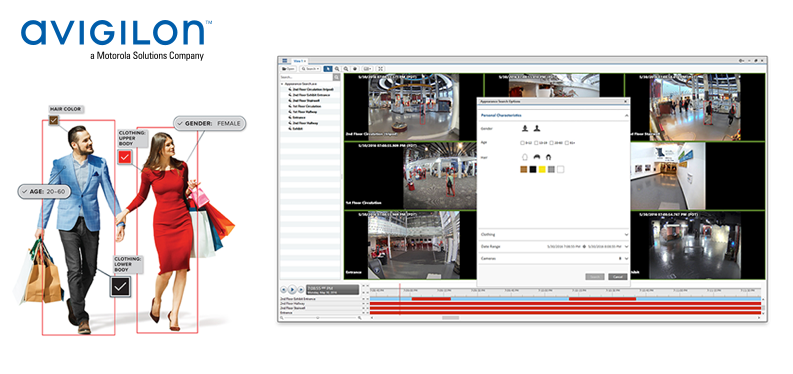
Task: Step forward one frame on the timeline
Action: (301, 290)
